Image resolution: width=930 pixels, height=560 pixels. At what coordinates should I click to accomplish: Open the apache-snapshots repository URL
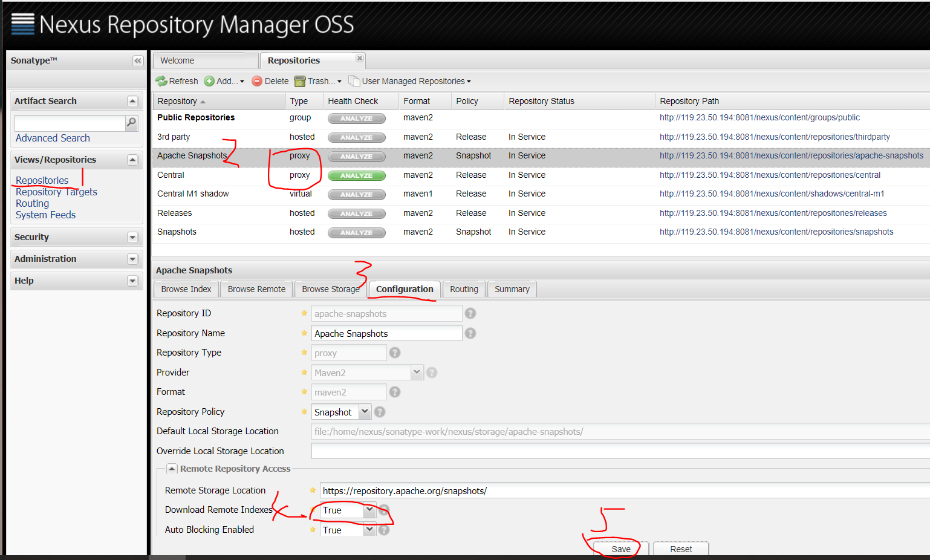pyautogui.click(x=792, y=155)
